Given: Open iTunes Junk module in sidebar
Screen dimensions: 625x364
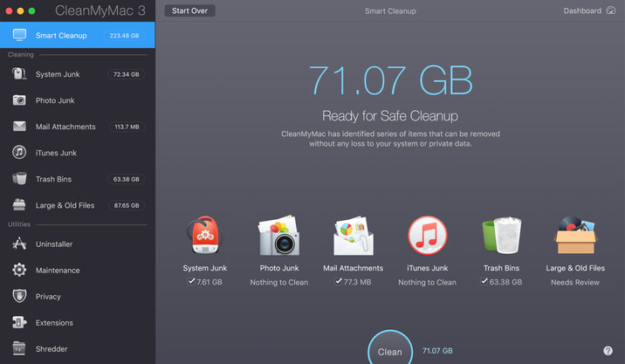Looking at the screenshot, I should (x=78, y=153).
